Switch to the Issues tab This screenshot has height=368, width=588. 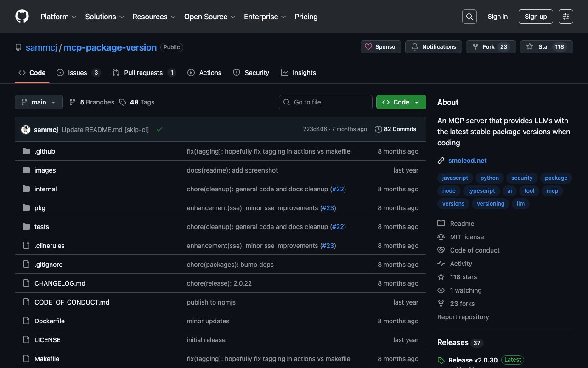(78, 73)
